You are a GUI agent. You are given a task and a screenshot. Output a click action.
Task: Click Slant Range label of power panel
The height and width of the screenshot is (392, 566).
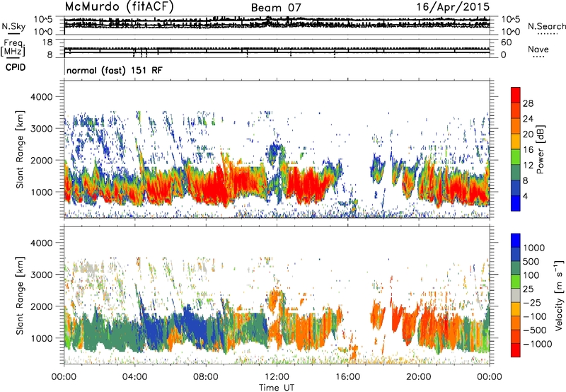tap(20, 149)
